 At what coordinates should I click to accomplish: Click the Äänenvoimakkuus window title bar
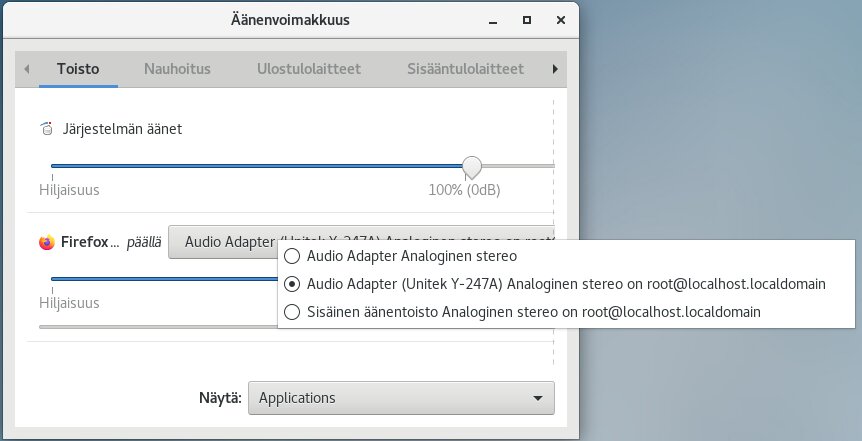coord(290,21)
